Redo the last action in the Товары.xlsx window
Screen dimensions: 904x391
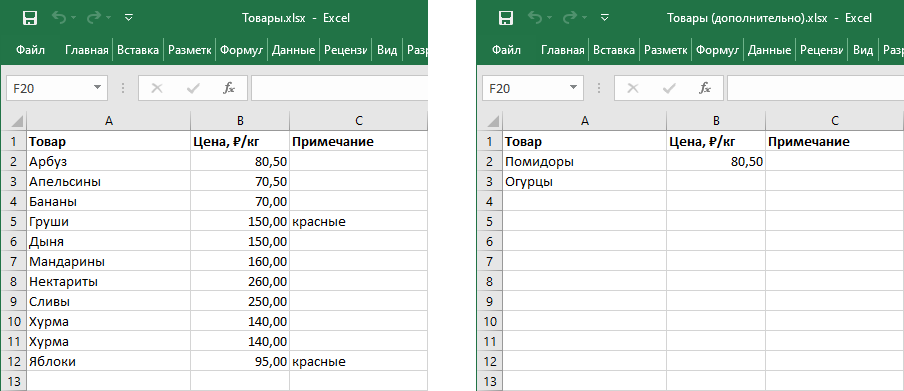tap(94, 18)
